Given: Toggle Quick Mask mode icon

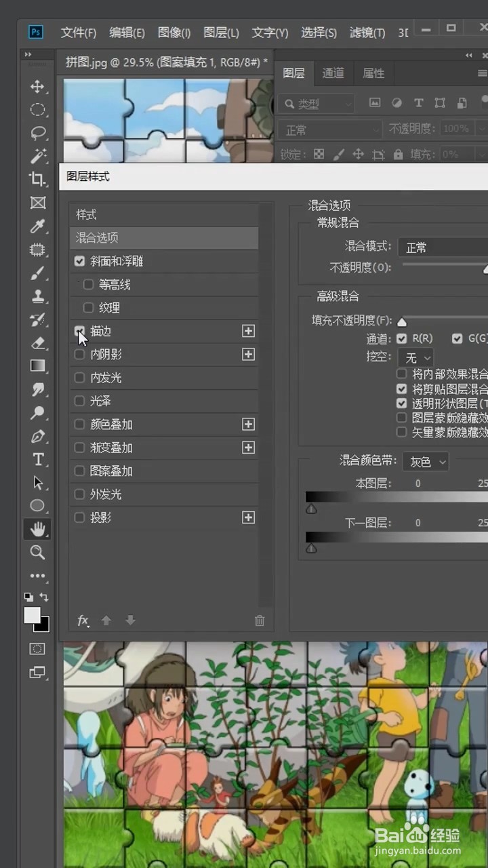Looking at the screenshot, I should [37, 649].
